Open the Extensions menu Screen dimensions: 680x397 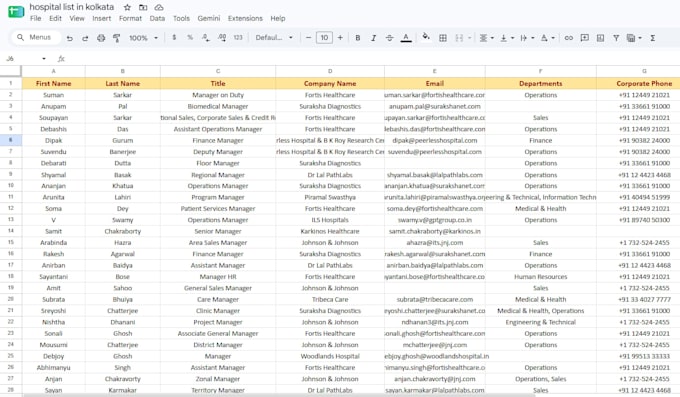pos(245,18)
